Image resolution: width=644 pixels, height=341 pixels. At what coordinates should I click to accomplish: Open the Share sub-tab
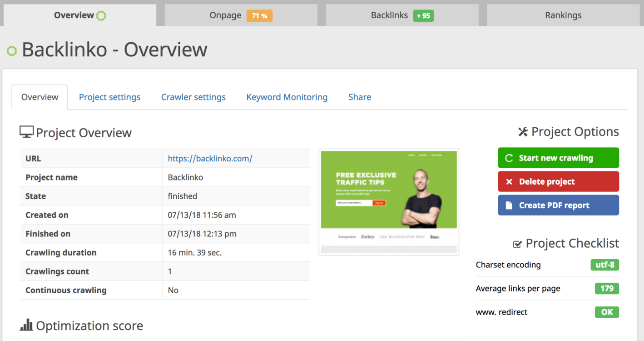pos(360,97)
